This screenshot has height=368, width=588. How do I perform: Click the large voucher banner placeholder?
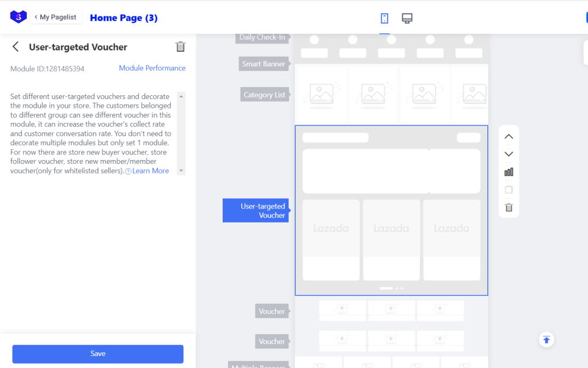tap(391, 171)
